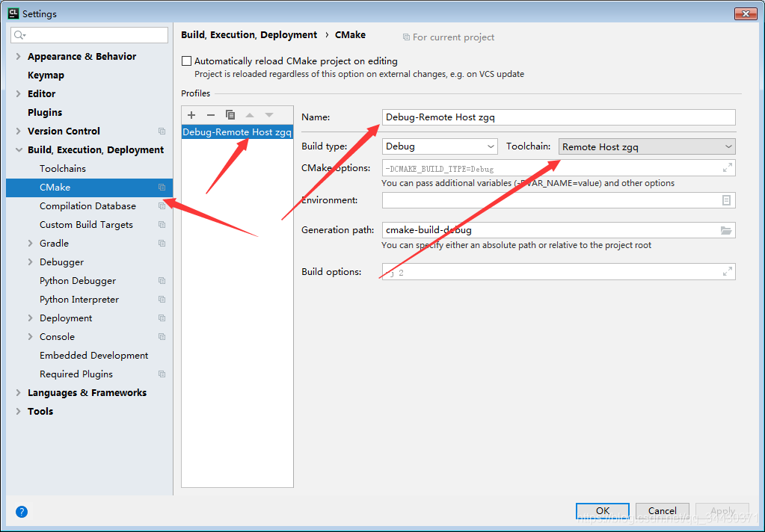Open the Environment variables editor icon

(726, 200)
